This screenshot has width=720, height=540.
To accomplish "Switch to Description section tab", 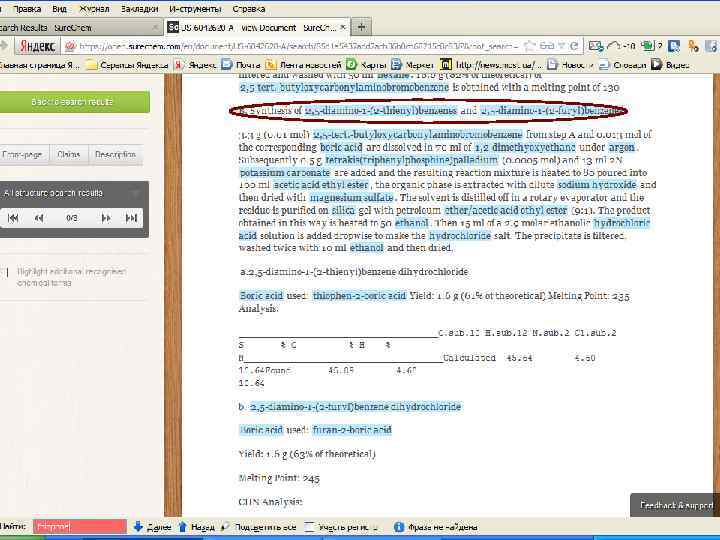I will [x=115, y=155].
